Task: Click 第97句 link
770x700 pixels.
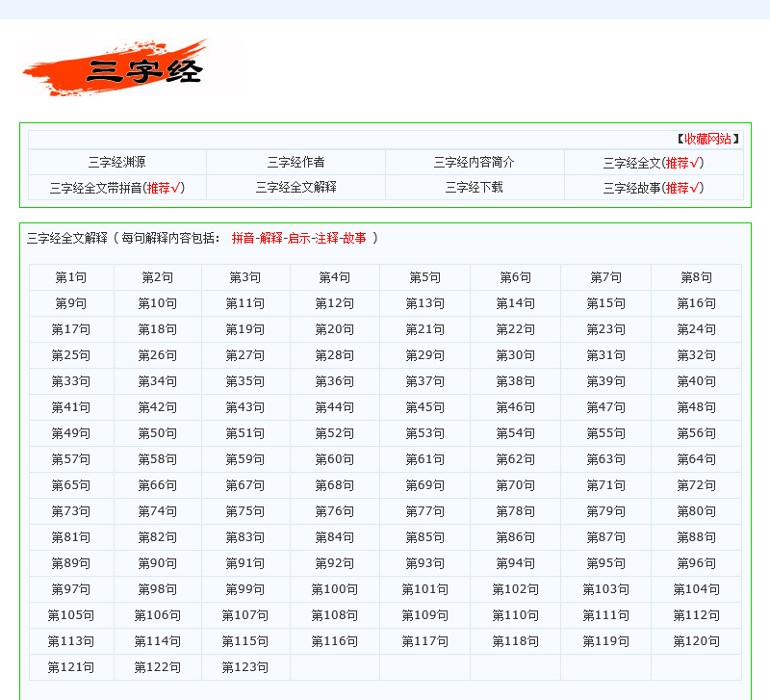Action: [x=70, y=590]
